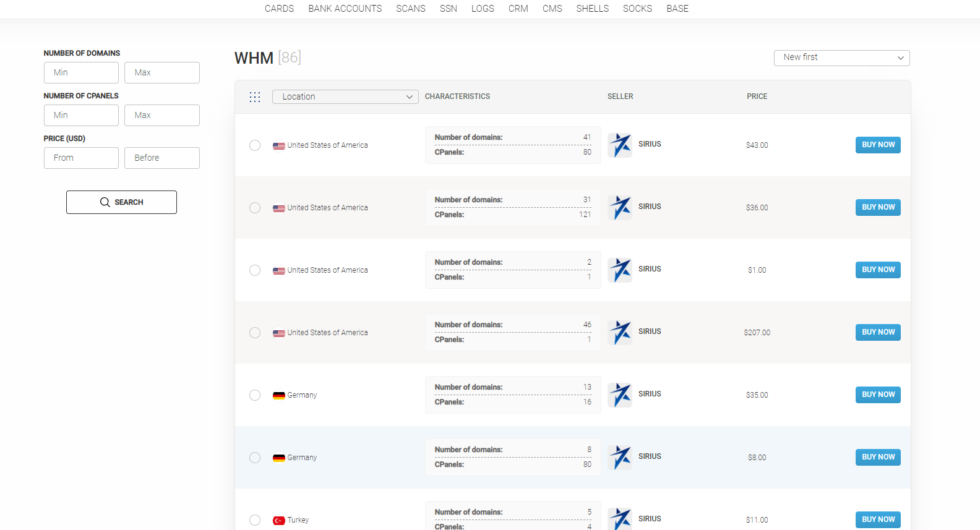The width and height of the screenshot is (980, 530).
Task: Focus the Number of CPanels Max field
Action: coord(162,115)
